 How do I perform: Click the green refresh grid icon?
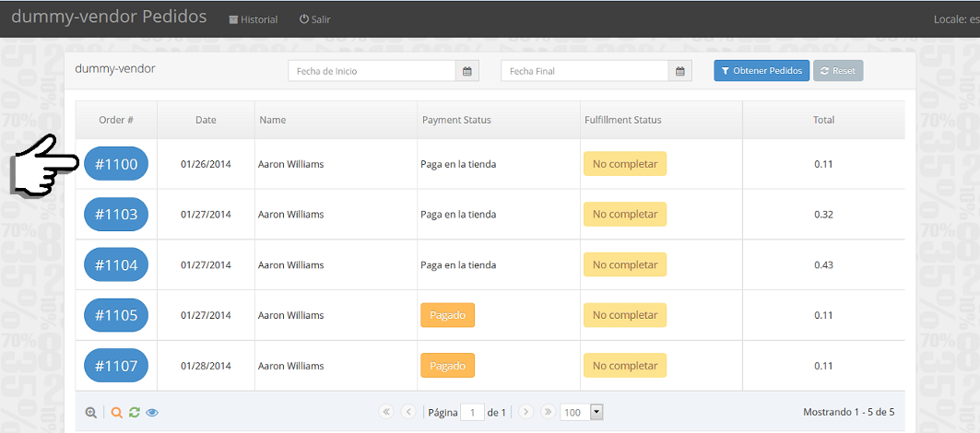(134, 413)
